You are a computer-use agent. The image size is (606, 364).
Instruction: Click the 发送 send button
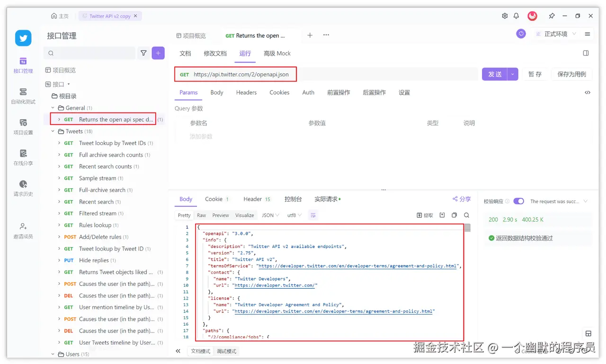[x=495, y=74]
